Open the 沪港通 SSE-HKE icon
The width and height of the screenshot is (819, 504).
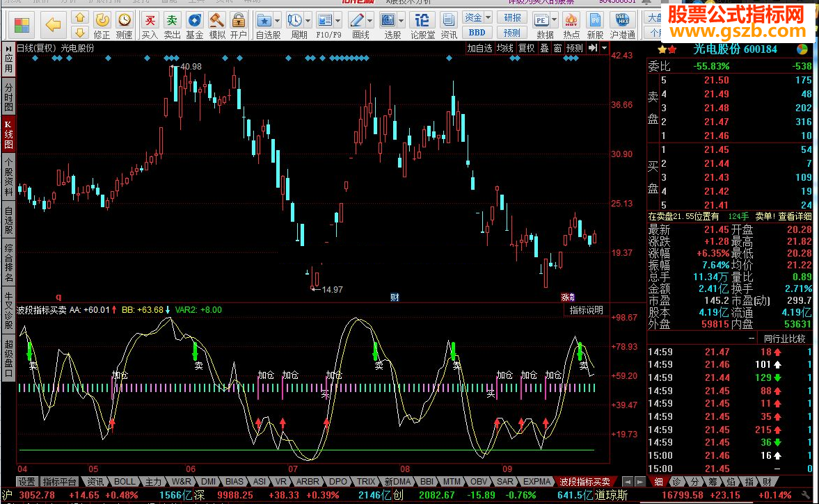tap(623, 26)
